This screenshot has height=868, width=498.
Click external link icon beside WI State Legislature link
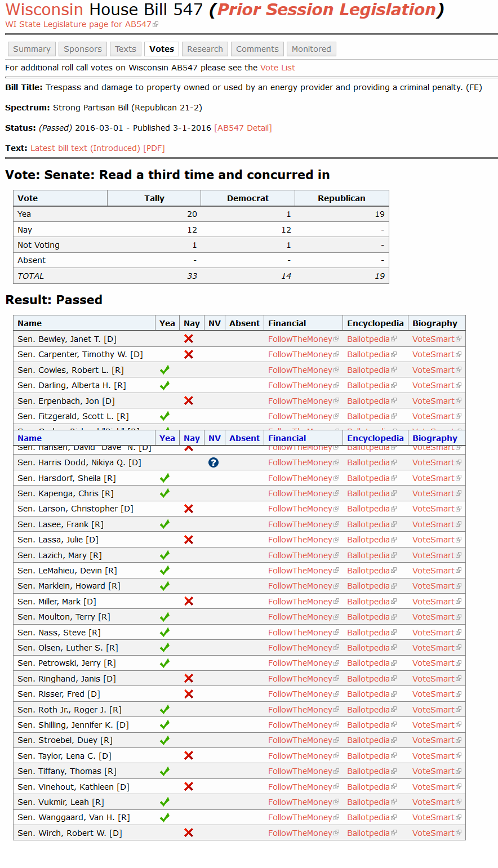[x=156, y=25]
